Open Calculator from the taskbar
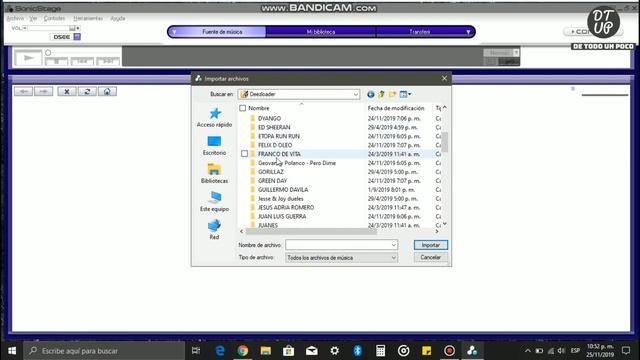640x360 pixels. [x=380, y=351]
